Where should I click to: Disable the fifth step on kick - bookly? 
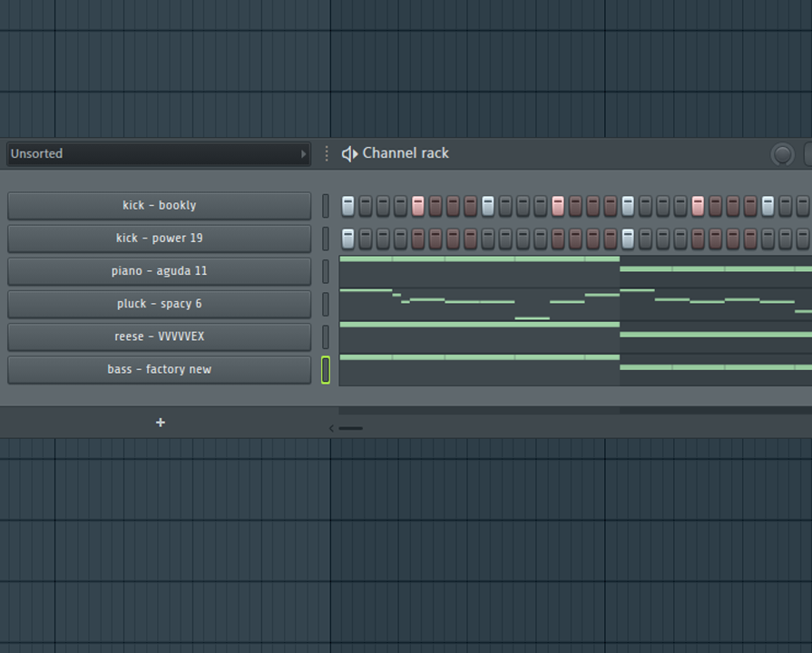point(417,206)
